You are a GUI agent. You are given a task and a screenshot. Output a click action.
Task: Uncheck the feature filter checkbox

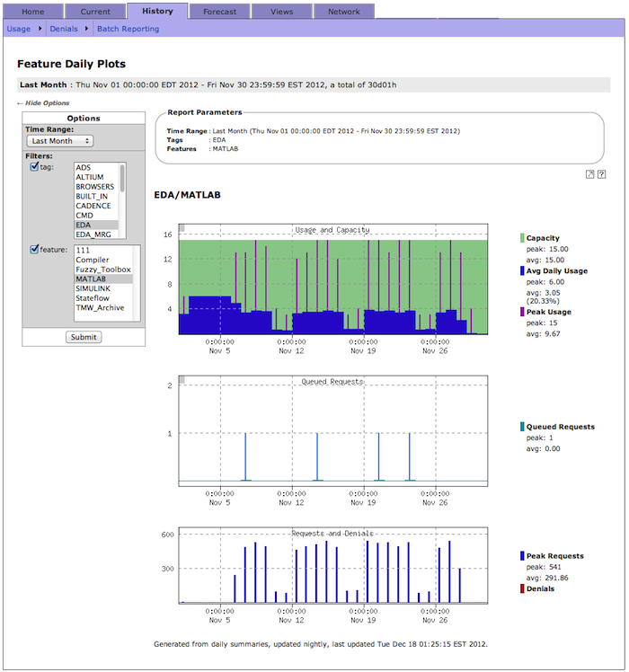(34, 249)
